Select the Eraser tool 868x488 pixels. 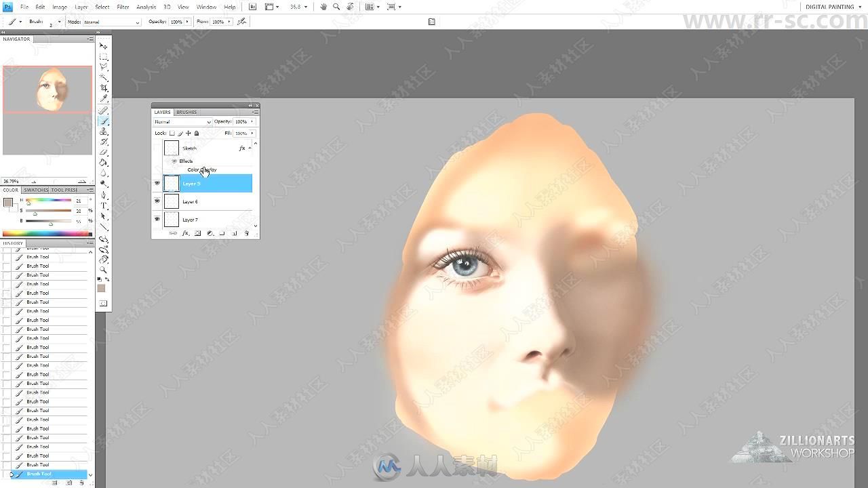point(104,152)
